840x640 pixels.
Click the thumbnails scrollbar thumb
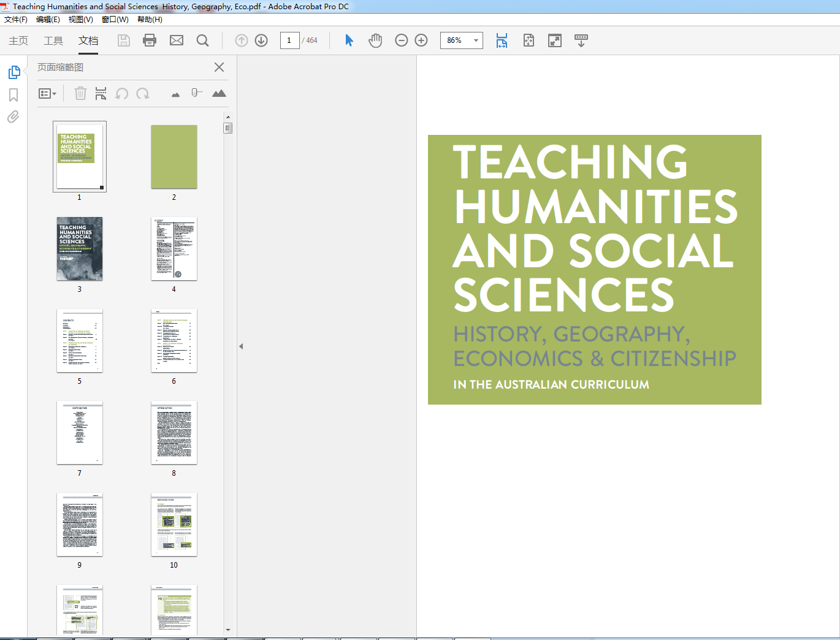(x=228, y=128)
